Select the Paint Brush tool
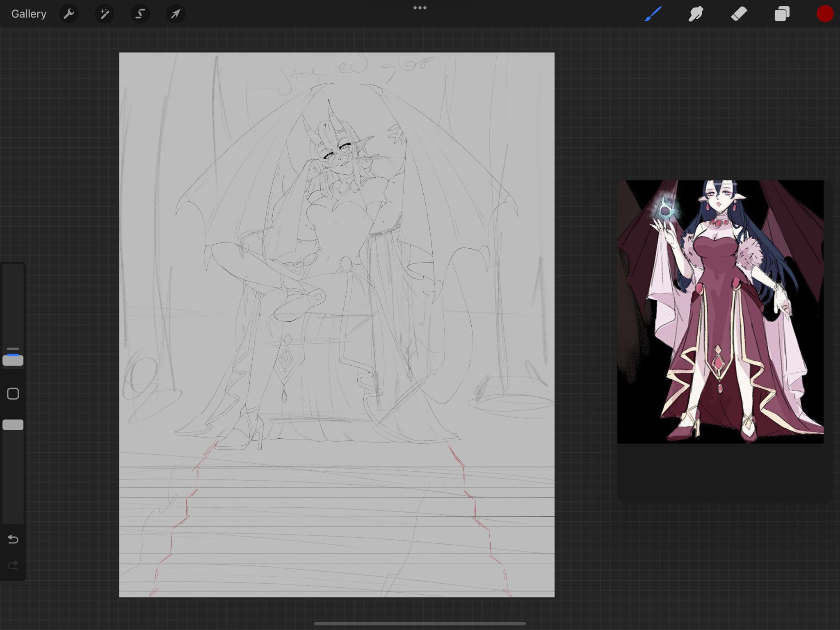840x630 pixels. 653,14
